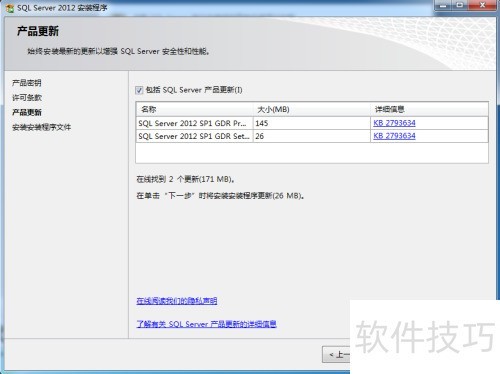
Task: Sort by 大小(MB) column header
Action: coord(312,109)
